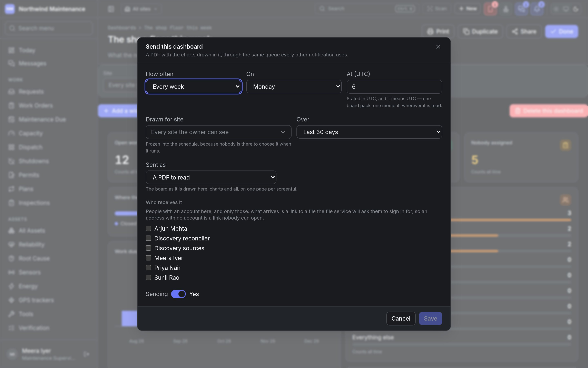
Task: Click the GPS trackers sidebar icon
Action: [x=11, y=300]
